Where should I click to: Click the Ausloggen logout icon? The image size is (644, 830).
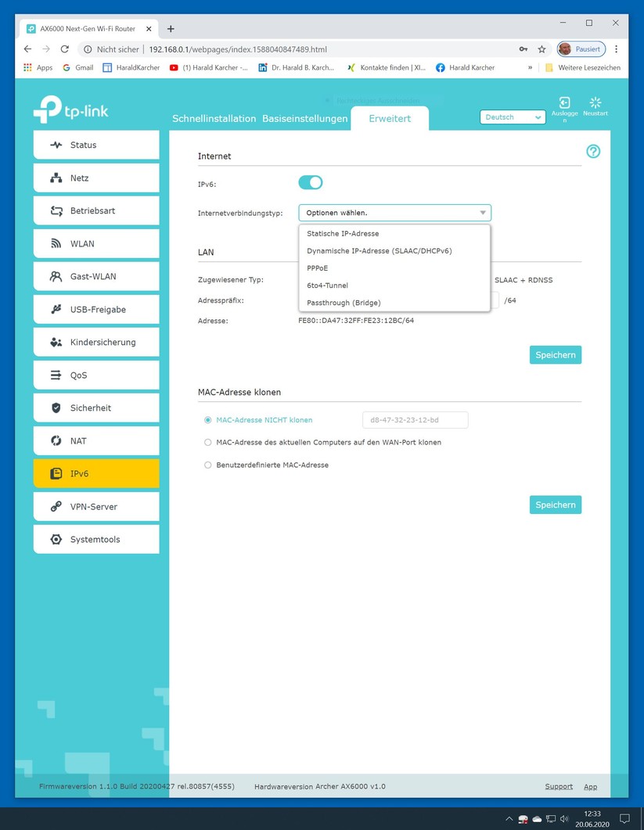[564, 102]
